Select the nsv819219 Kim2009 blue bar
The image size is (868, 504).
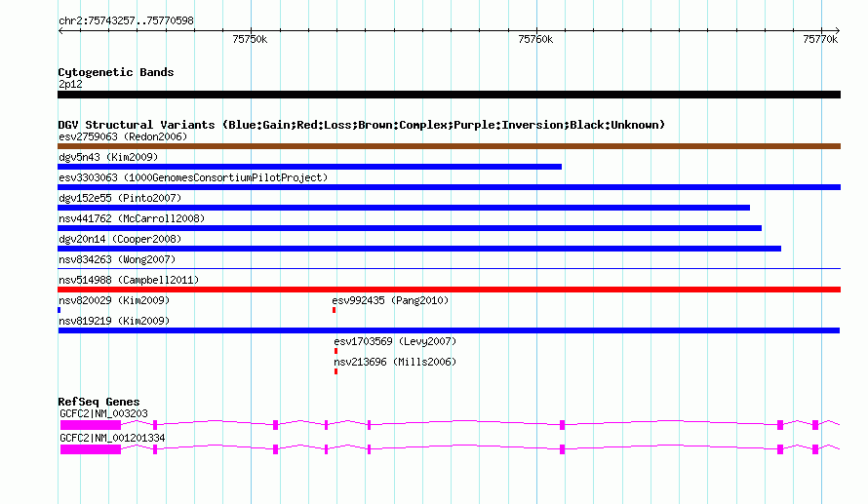tap(449, 330)
